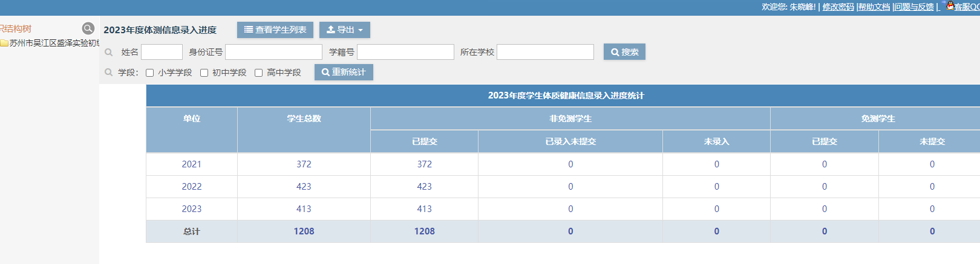The width and height of the screenshot is (980, 264).
Task: Click the search icon beside the structure tree
Action: tap(88, 28)
